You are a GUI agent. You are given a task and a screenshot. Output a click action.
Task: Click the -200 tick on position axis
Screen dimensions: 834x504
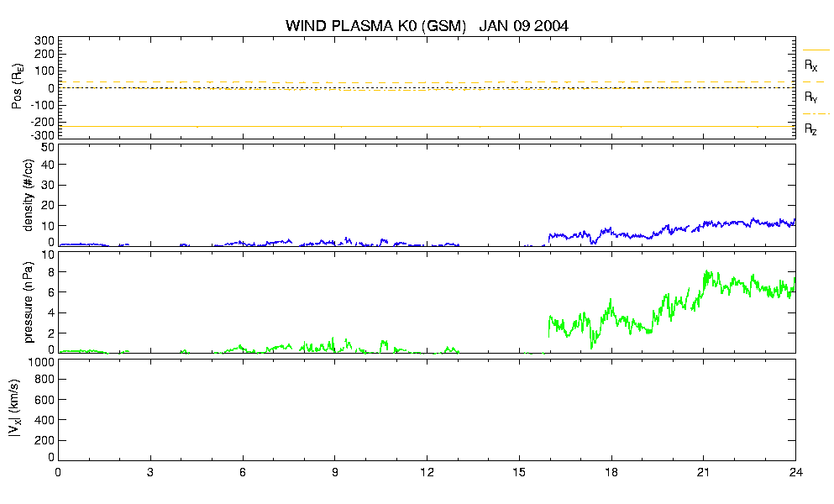(x=42, y=122)
